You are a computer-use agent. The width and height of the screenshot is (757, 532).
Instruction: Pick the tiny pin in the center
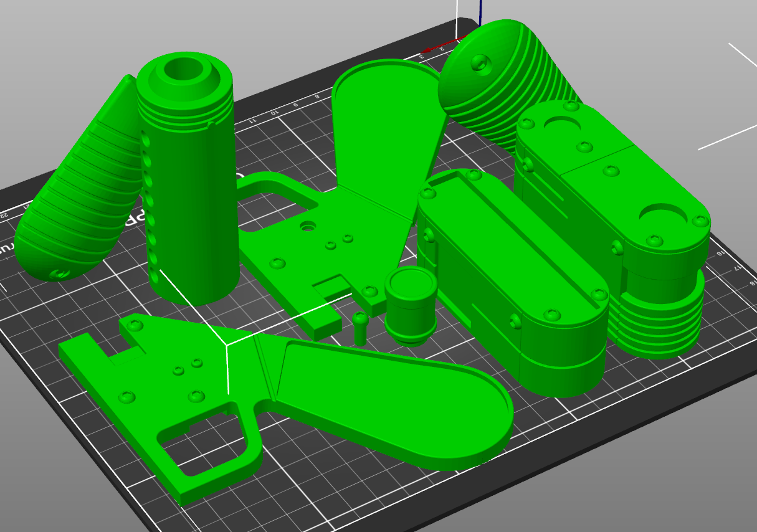pos(360,328)
